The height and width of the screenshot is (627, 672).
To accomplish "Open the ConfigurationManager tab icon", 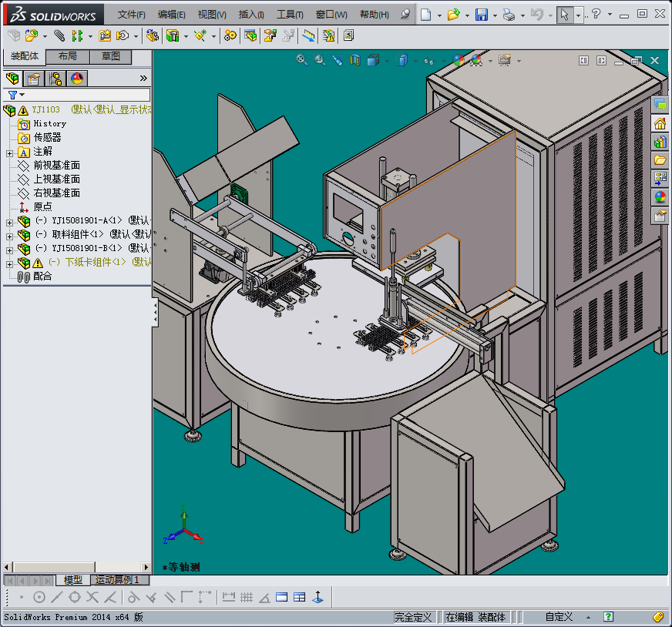I will (55, 79).
